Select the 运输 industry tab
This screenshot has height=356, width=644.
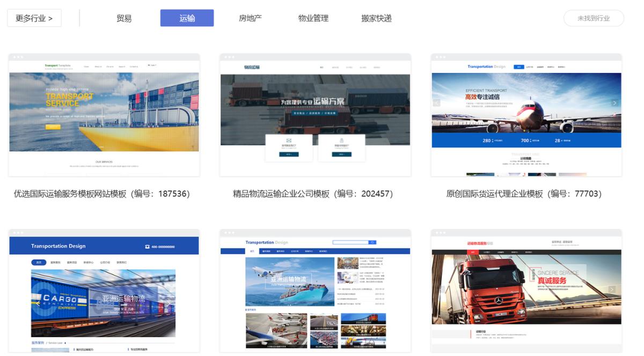[187, 18]
